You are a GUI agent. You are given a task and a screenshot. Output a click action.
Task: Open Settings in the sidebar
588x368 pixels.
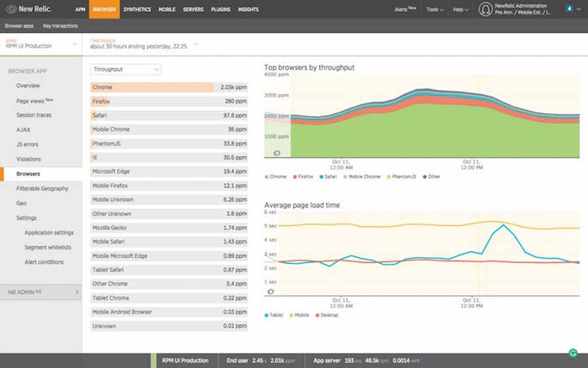click(26, 218)
